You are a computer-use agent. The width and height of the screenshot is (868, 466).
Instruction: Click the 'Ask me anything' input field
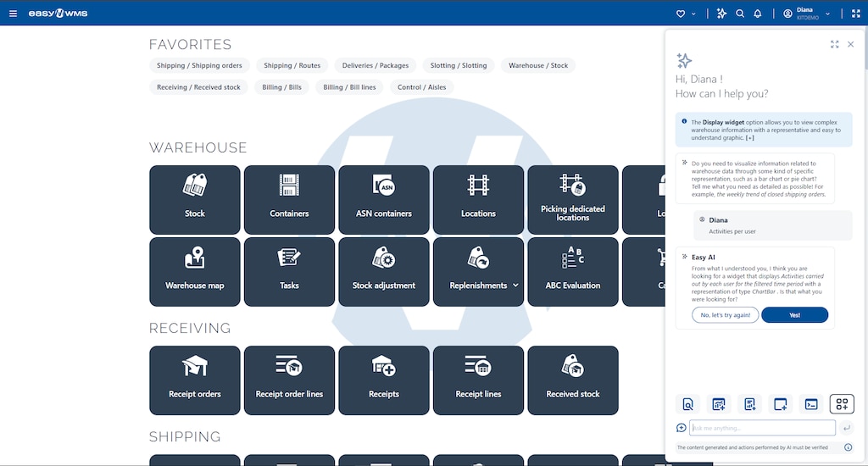click(x=762, y=428)
